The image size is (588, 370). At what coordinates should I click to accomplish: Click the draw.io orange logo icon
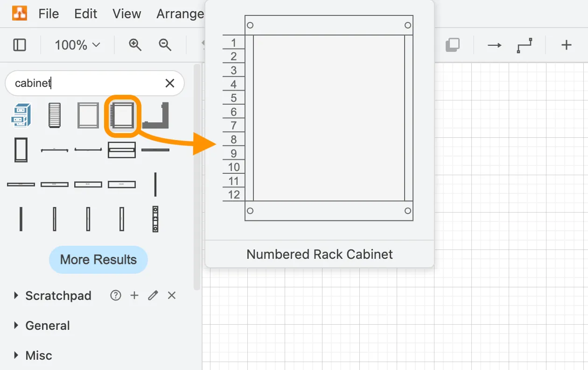click(x=20, y=13)
